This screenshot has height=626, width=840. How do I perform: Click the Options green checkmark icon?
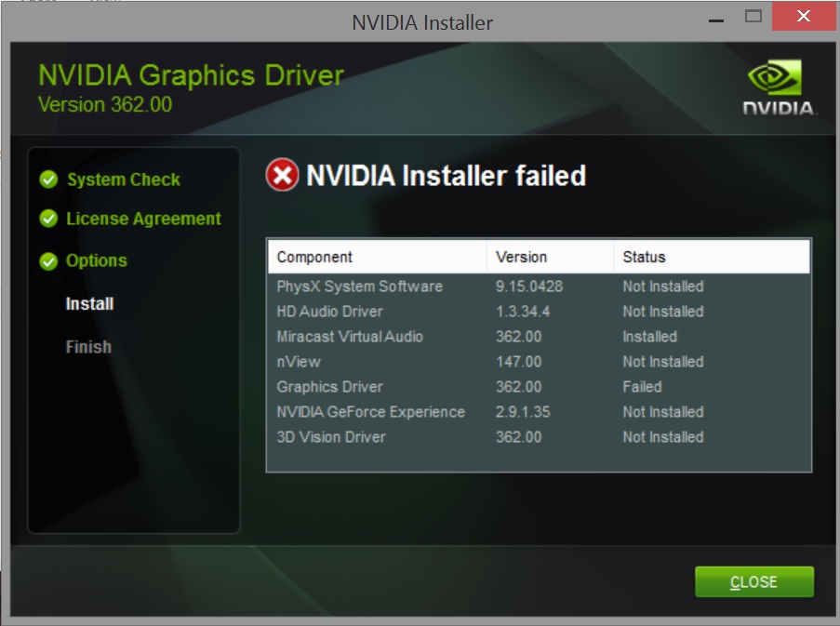(48, 261)
